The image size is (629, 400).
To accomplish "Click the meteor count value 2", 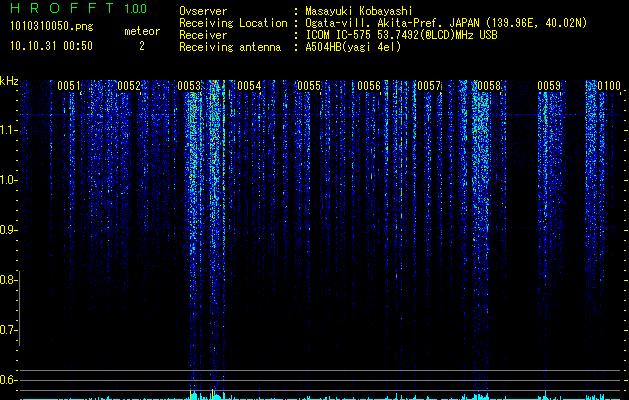I will click(142, 46).
